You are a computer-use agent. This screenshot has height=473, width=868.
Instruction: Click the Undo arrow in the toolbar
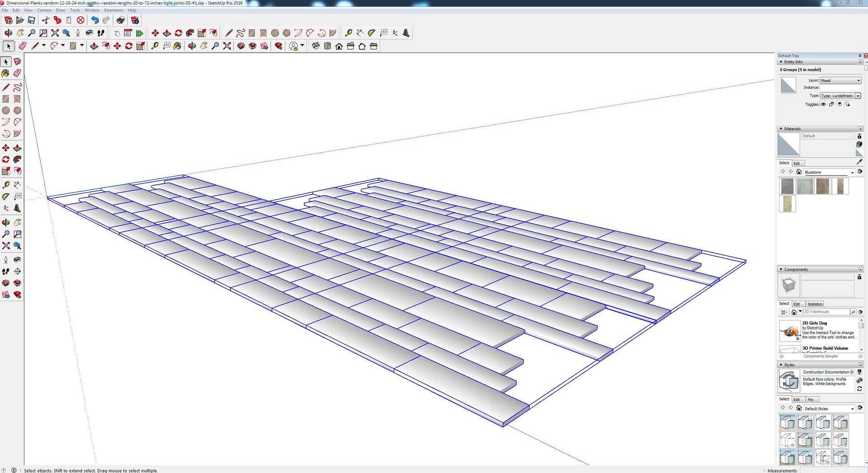coord(94,20)
